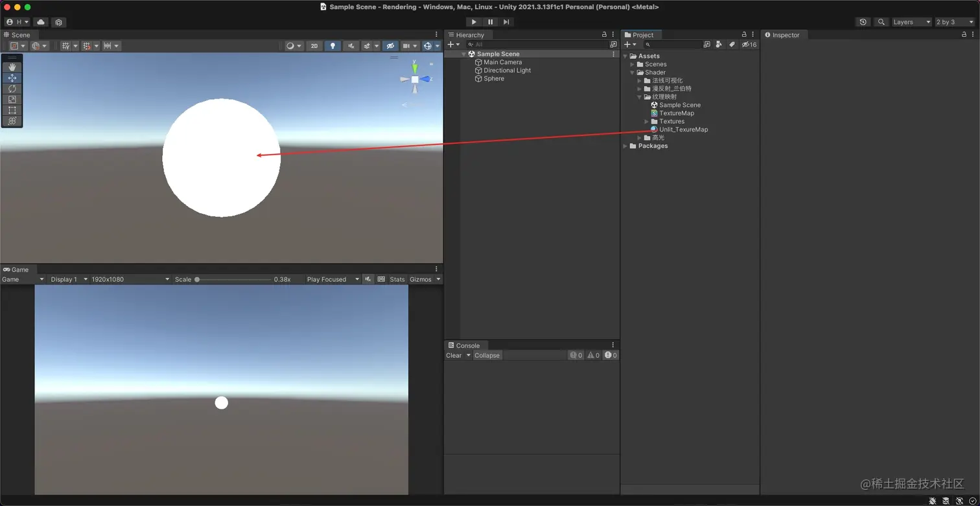Click the Console Collapse button
The image size is (980, 506).
[487, 355]
